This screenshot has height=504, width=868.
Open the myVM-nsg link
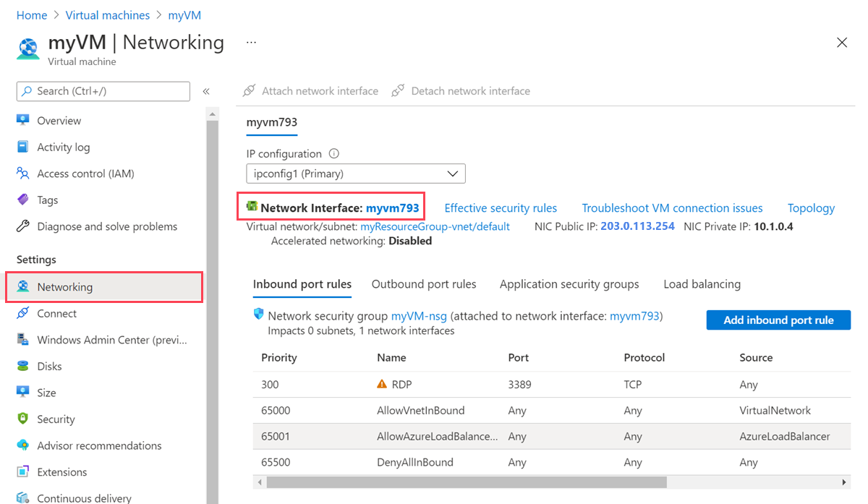coord(419,316)
